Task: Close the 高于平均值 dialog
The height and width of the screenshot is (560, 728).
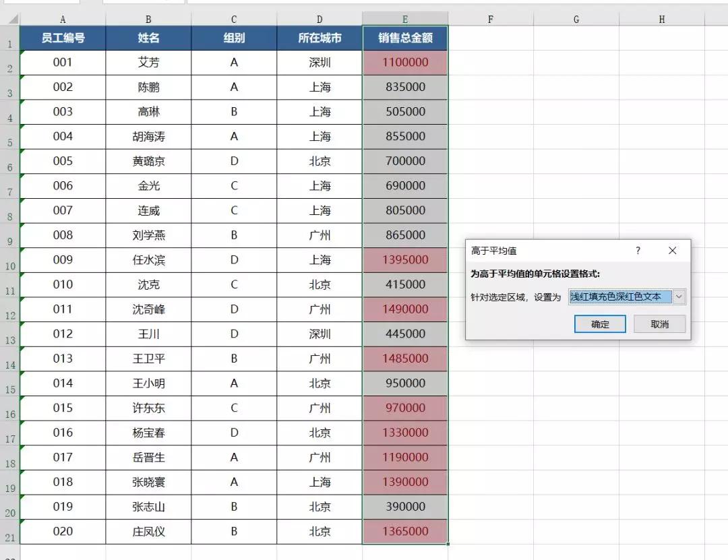Action: tap(672, 251)
